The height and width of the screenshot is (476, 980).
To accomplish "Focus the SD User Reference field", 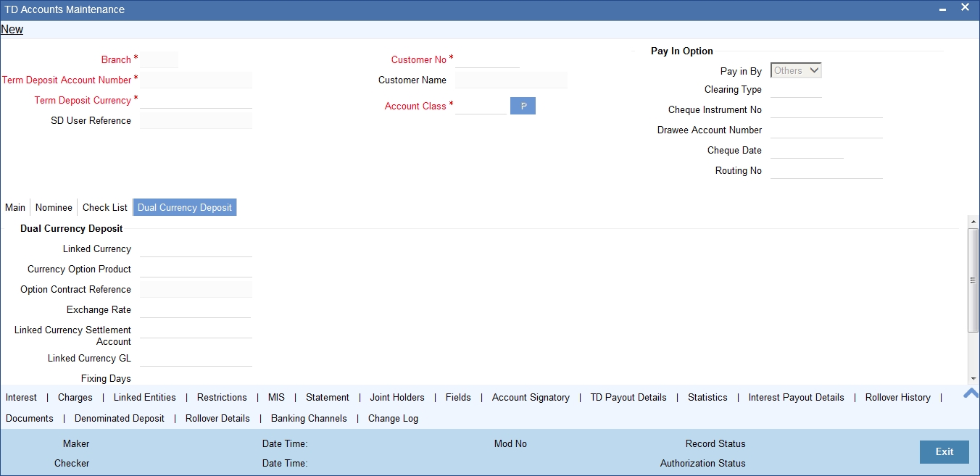I will (196, 120).
